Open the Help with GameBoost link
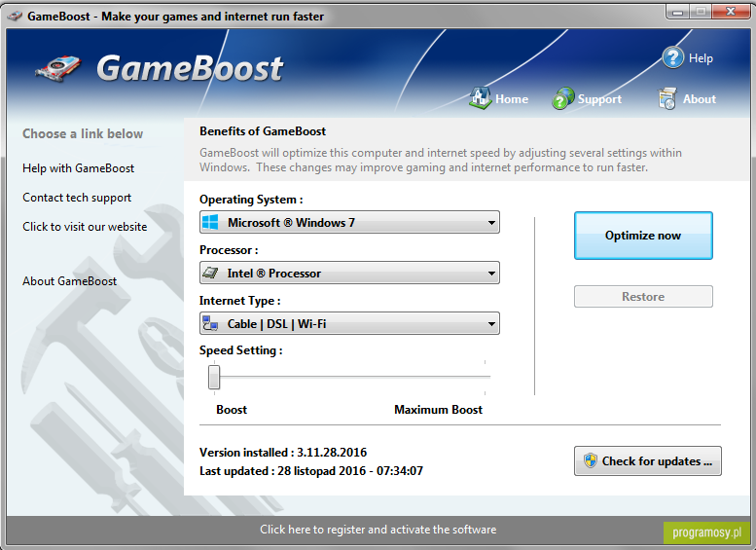Viewport: 756px width, 550px height. [x=78, y=168]
